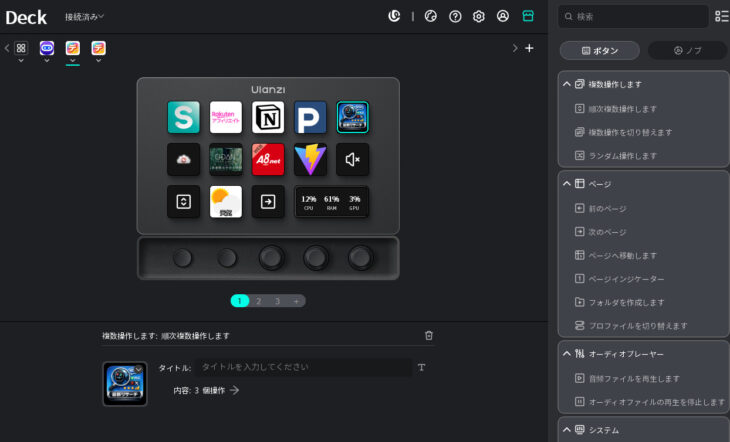The image size is (730, 442).
Task: Select the Rakuten affiliate key
Action: coord(226,117)
